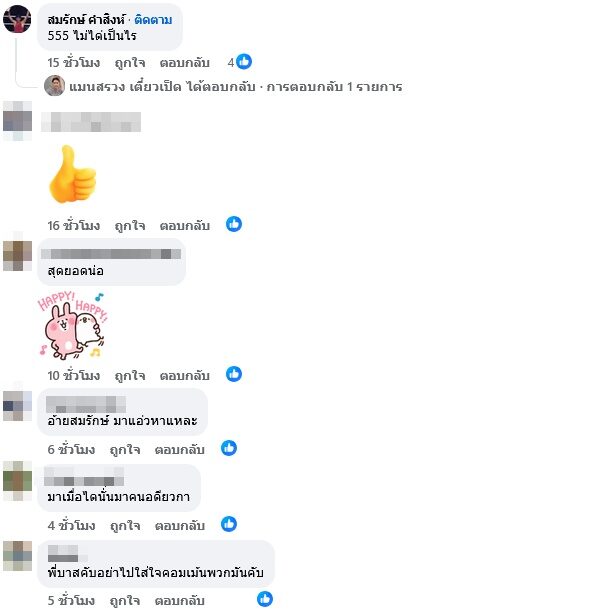Click the like reaction on the 5 ชั่วโมง comment
613x612 pixels.
(265, 599)
